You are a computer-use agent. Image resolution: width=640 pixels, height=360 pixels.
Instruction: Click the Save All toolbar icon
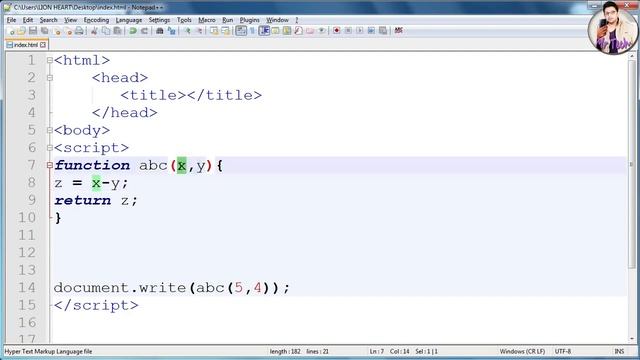[44, 31]
